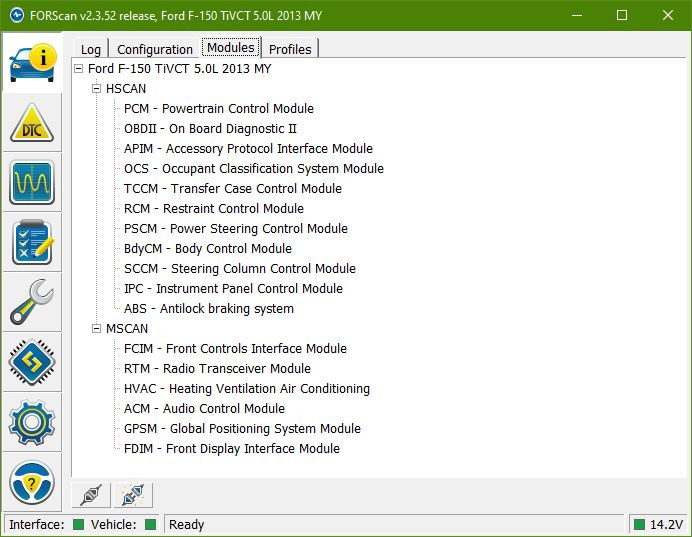Select OBDII - On Board Diagnostic II
Viewport: 692px width, 537px height.
click(x=210, y=128)
